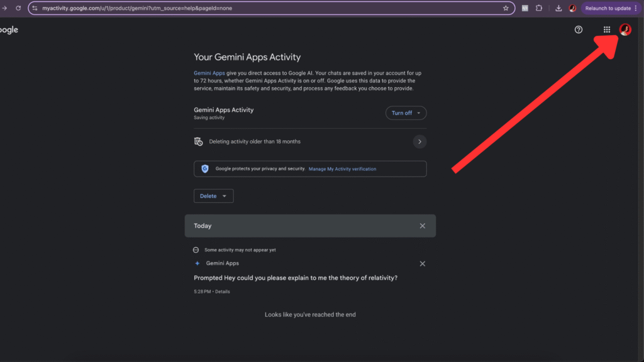
Task: Open the Google account avatar
Action: pyautogui.click(x=625, y=30)
